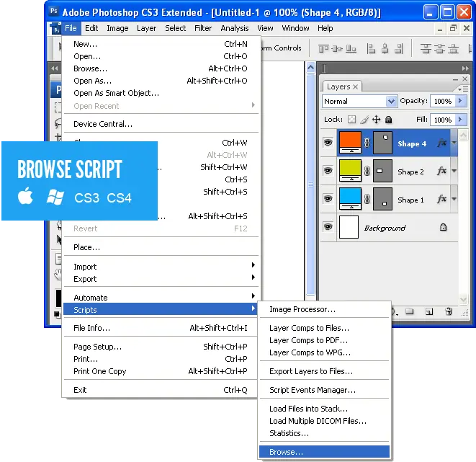Toggle Lock image pixels brush icon
This screenshot has height=462, width=476.
click(364, 120)
